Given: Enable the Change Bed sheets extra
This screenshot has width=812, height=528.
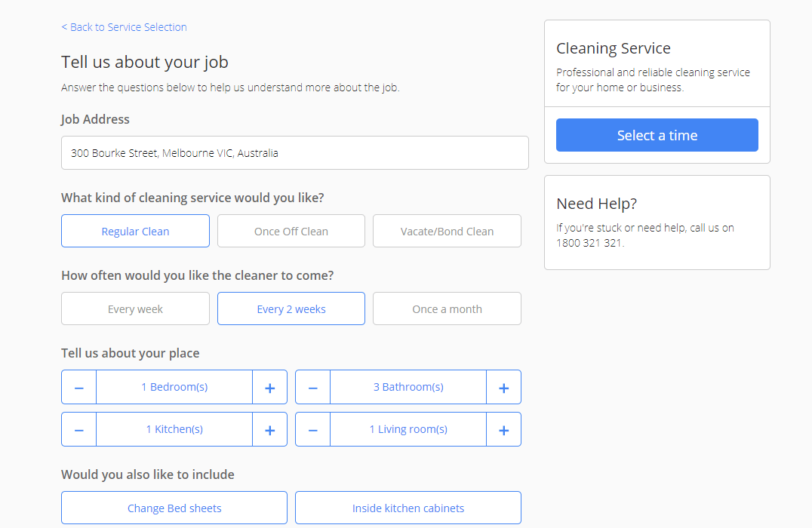Looking at the screenshot, I should coord(174,508).
